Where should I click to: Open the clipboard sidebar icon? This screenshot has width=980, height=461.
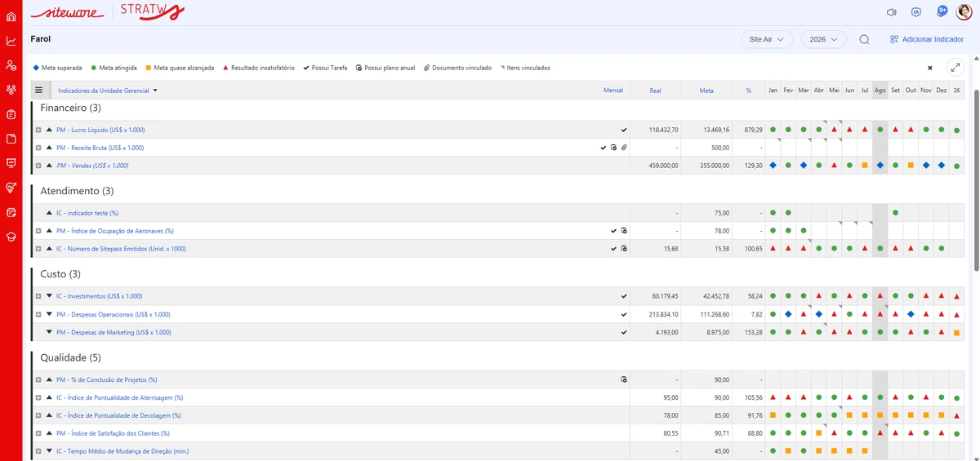11,114
